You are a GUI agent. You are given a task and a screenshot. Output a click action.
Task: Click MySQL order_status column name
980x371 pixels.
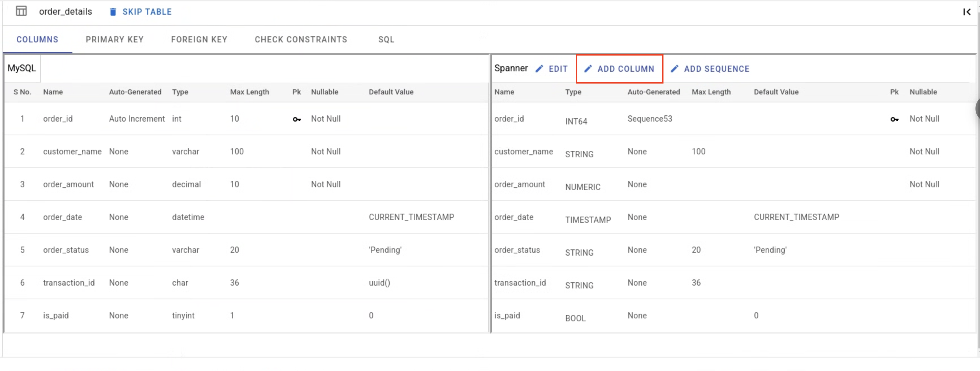point(66,250)
